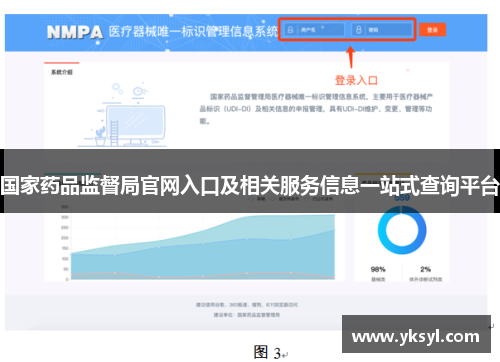Click the blue area chart
This screenshot has width=500, height=362.
203,247
